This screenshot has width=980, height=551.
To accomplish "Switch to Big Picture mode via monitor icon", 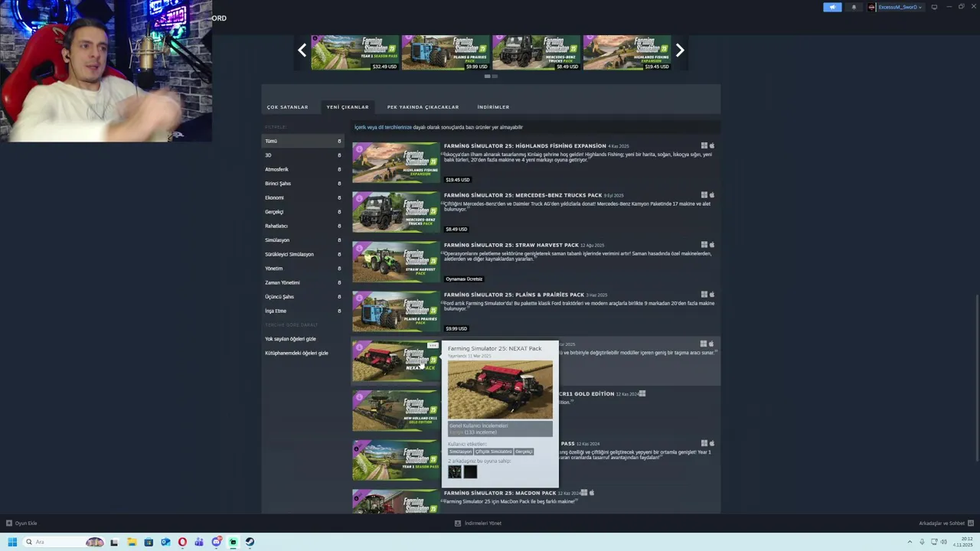I will [x=934, y=7].
